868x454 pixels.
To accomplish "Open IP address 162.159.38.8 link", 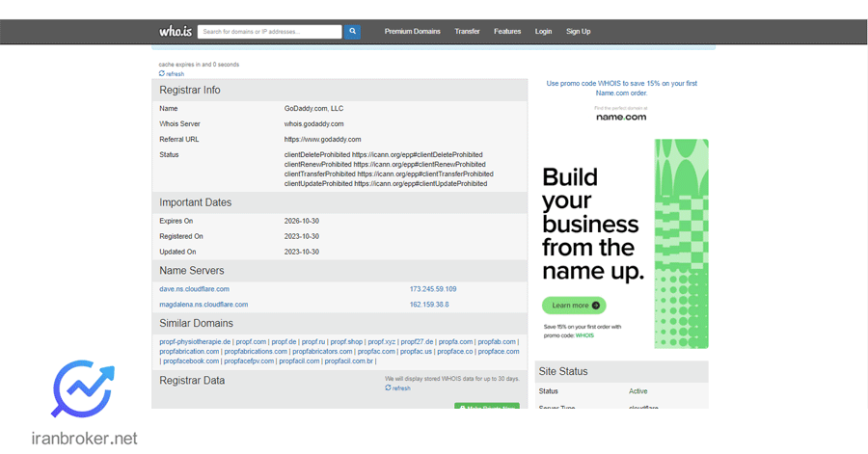I will tap(429, 305).
